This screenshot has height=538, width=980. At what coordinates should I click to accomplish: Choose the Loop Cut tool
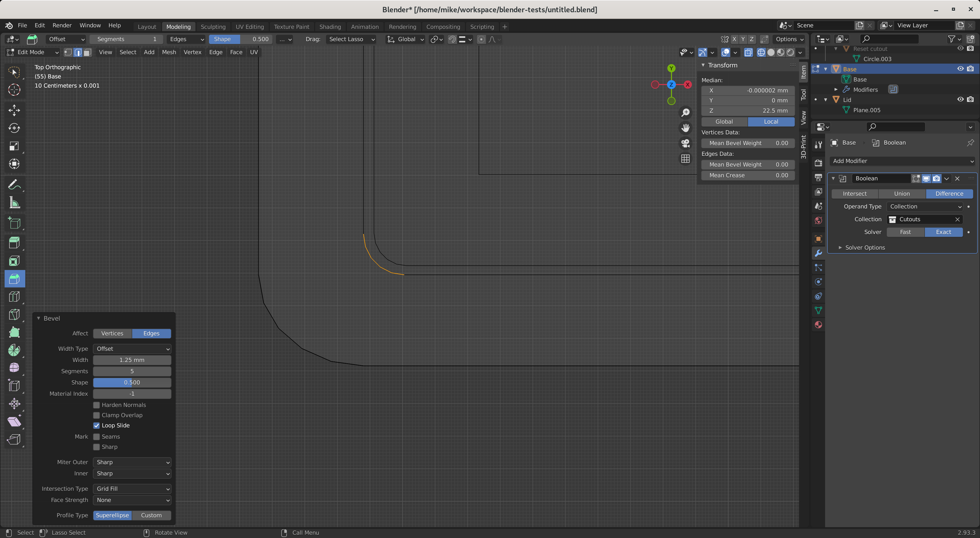[x=14, y=297]
